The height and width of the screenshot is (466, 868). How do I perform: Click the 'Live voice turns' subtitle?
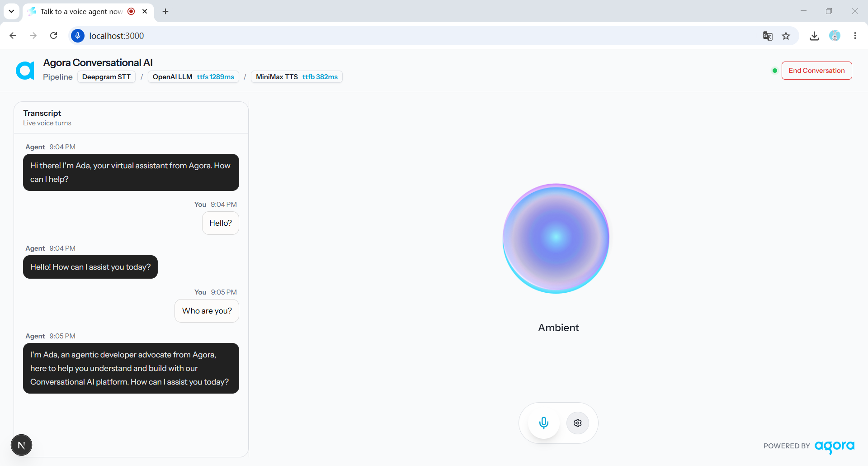point(47,123)
